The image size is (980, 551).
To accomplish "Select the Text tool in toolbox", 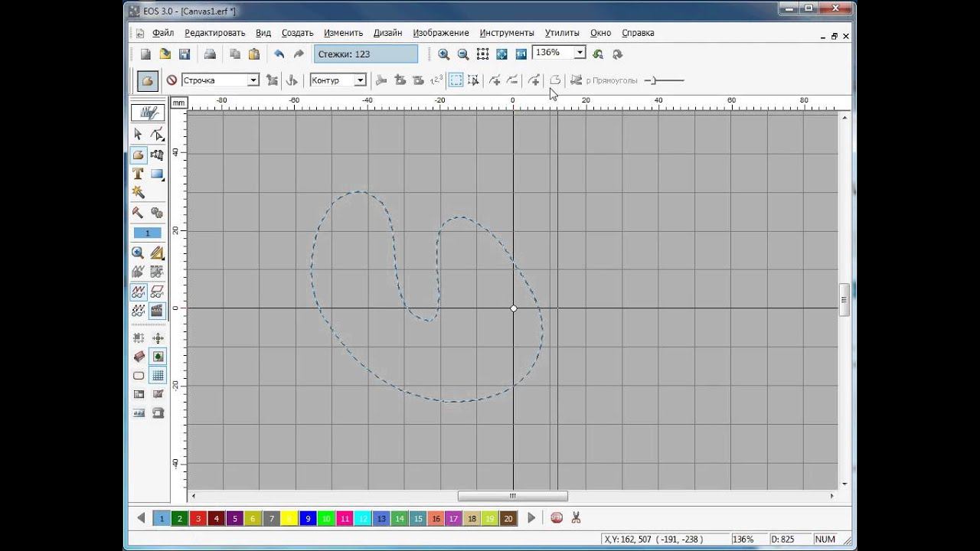I will pyautogui.click(x=138, y=174).
